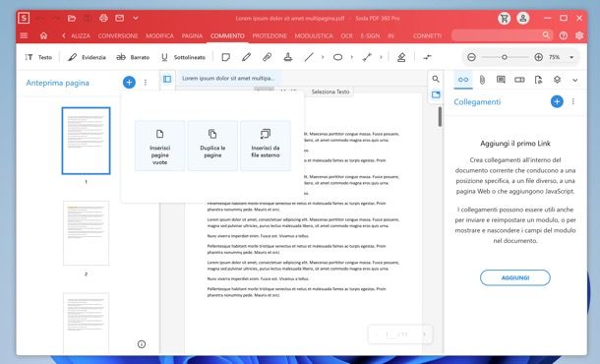Expand quick access toolbar dropdown arrow
600x364 pixels.
[x=136, y=18]
